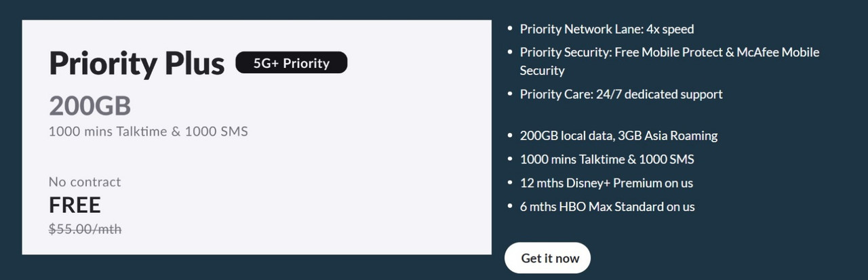This screenshot has width=868, height=280.
Task: Select the 5G+ Priority badge
Action: click(292, 63)
